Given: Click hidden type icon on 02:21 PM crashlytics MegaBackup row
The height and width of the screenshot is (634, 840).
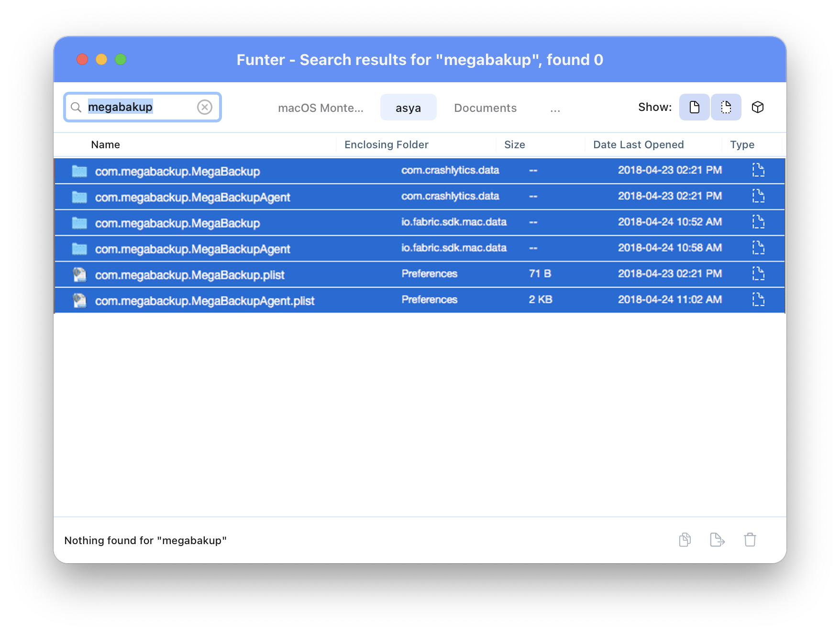Looking at the screenshot, I should pyautogui.click(x=758, y=170).
